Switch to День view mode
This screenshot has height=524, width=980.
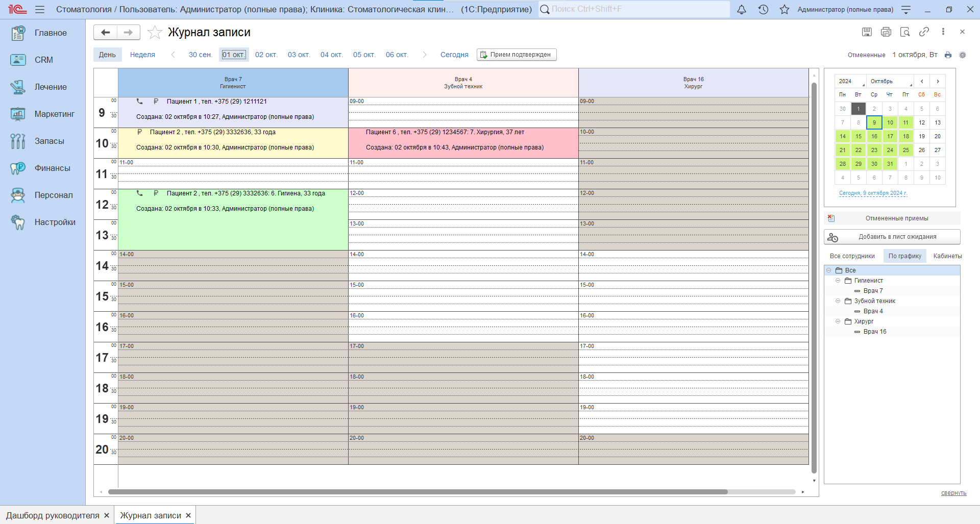click(107, 55)
